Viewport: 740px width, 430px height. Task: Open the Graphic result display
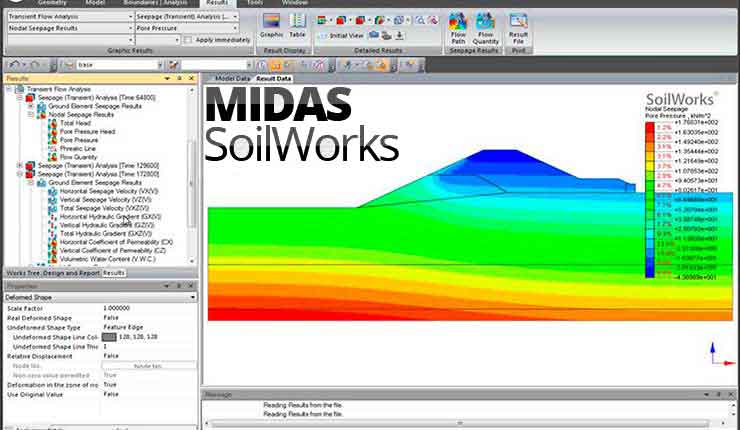coord(271,25)
